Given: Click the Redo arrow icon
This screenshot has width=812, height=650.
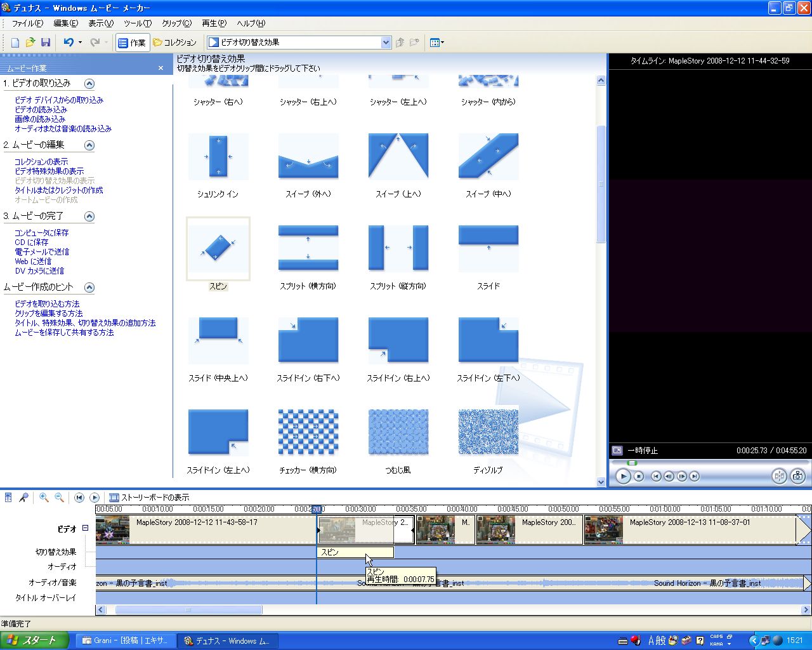Looking at the screenshot, I should (x=95, y=43).
